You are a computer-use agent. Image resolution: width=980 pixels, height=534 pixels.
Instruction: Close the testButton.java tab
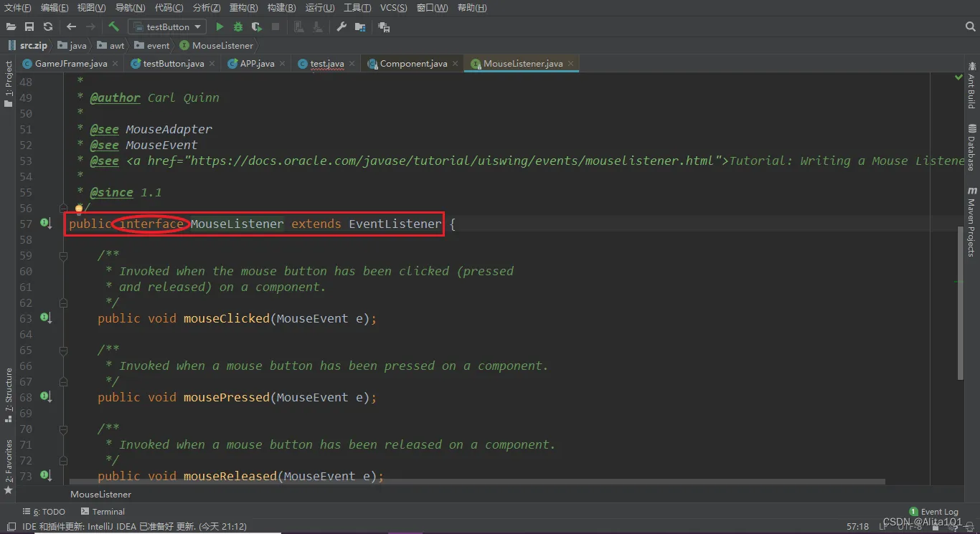pos(212,64)
